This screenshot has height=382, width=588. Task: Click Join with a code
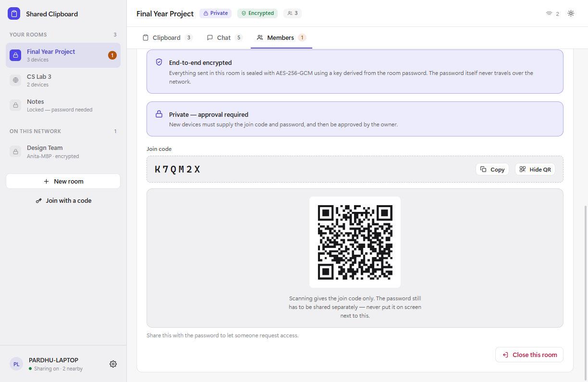click(x=63, y=200)
